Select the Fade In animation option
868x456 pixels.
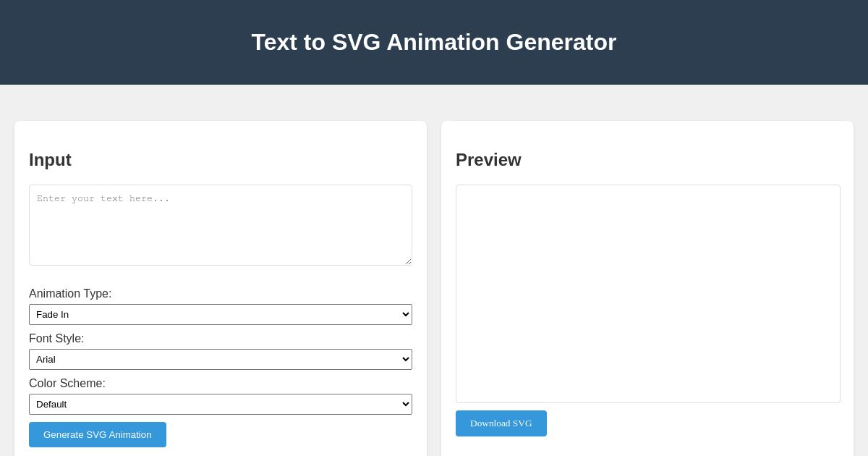[x=220, y=314]
